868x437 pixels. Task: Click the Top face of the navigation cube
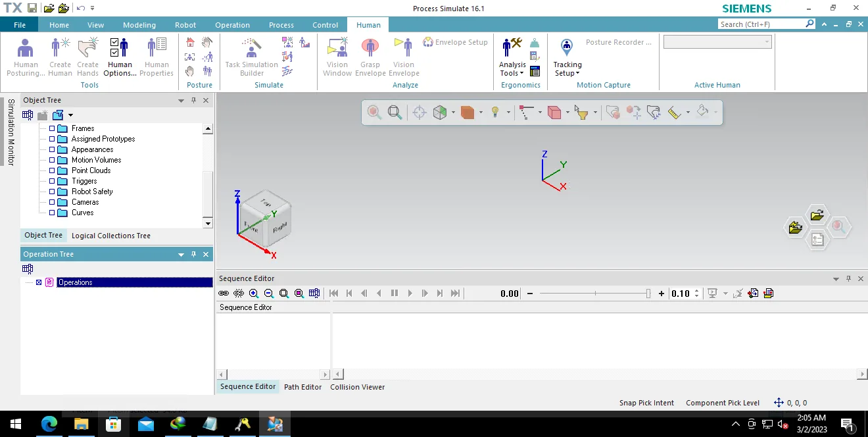[266, 203]
